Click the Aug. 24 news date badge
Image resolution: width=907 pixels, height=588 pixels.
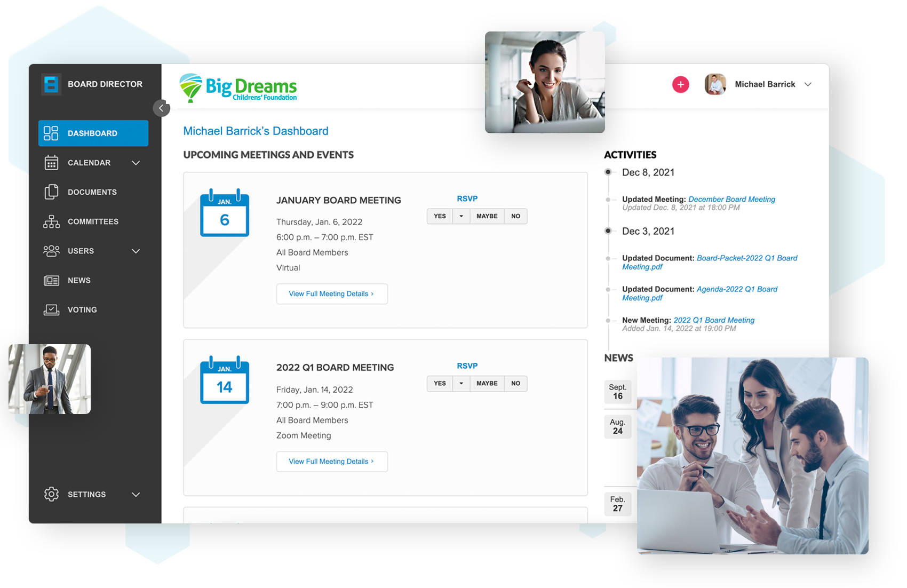[618, 426]
